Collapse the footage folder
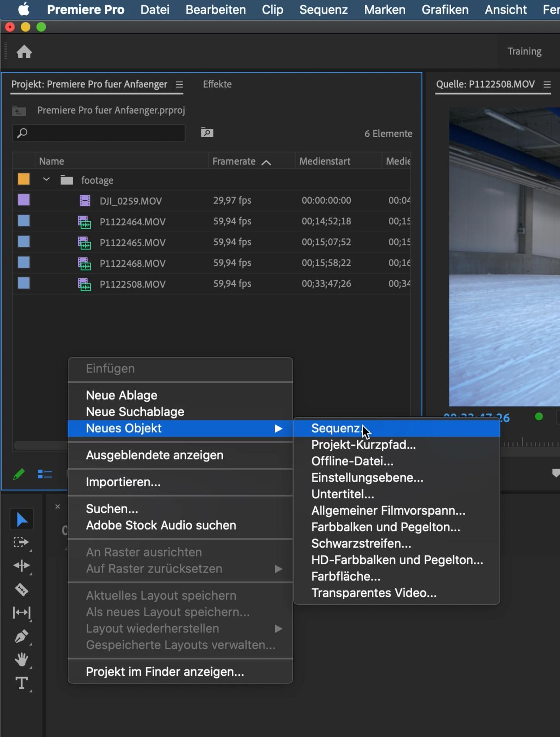This screenshot has width=560, height=737. [46, 180]
